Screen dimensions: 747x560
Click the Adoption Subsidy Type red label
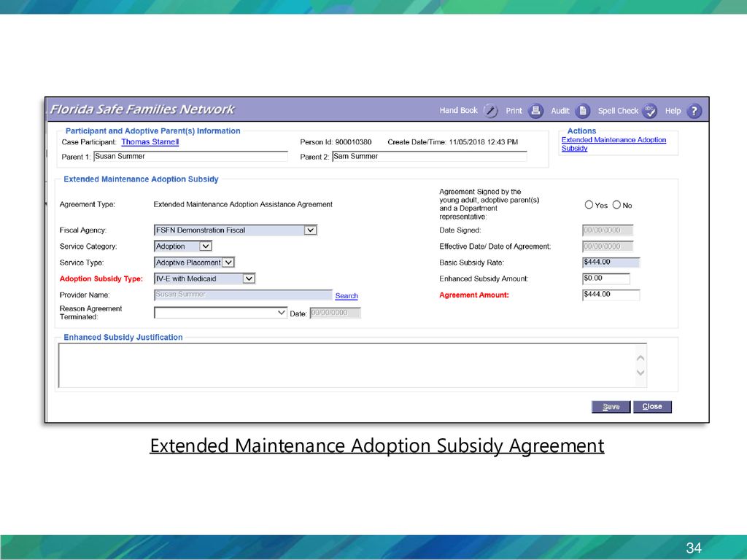[x=101, y=279]
